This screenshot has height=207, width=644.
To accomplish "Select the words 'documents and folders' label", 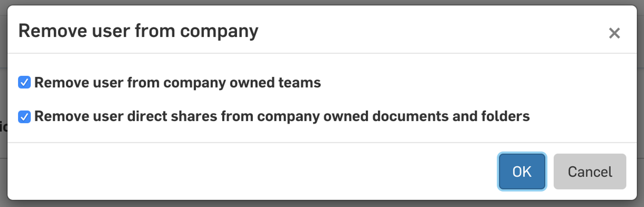I will (451, 117).
